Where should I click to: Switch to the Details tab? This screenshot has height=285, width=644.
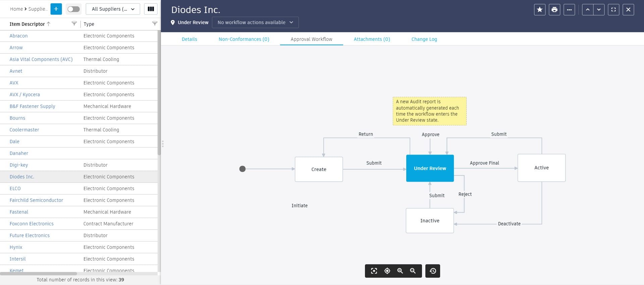pyautogui.click(x=189, y=39)
